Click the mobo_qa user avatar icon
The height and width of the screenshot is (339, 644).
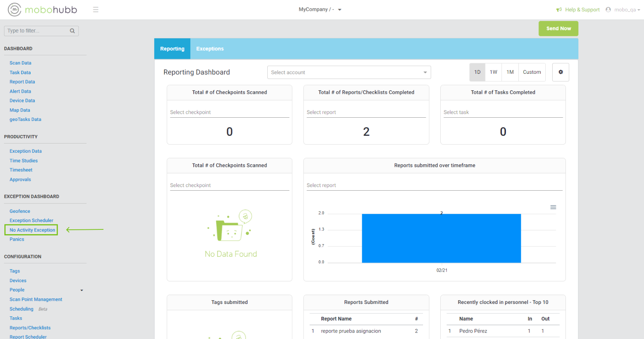pos(608,10)
